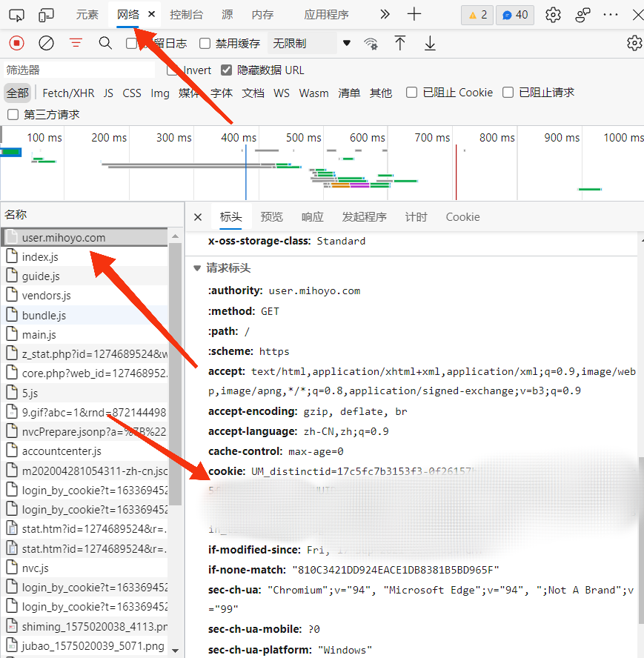This screenshot has width=644, height=658.
Task: Enable disable cache checkbox
Action: [205, 43]
